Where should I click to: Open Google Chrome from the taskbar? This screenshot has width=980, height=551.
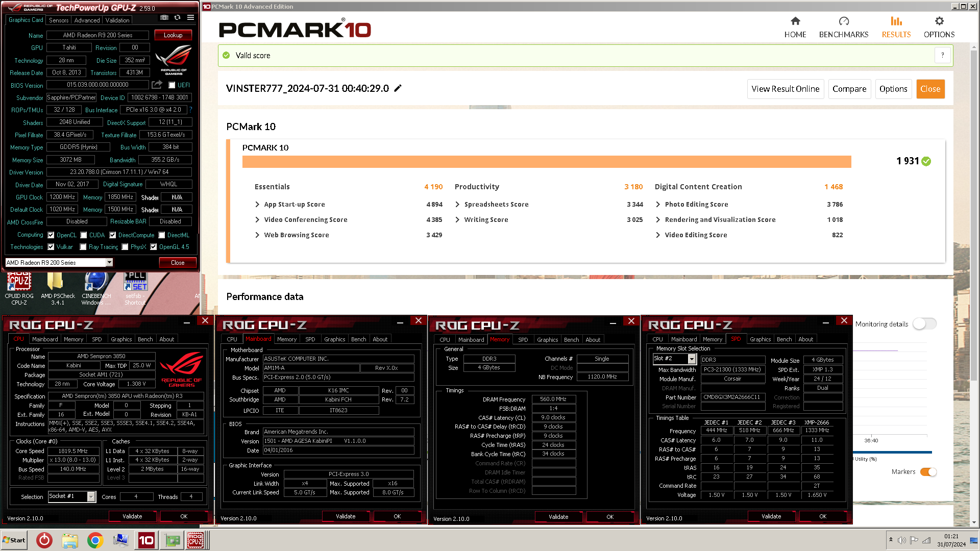point(95,540)
